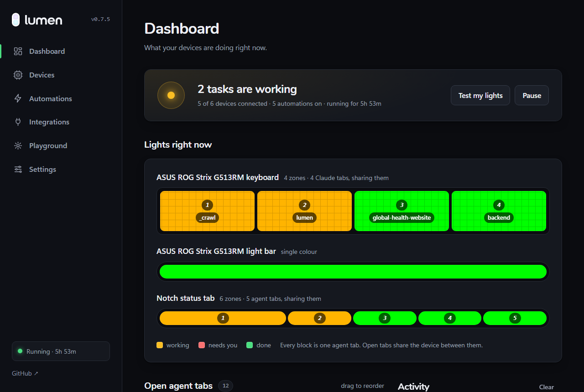
Task: Navigate to Integrations
Action: coord(49,122)
